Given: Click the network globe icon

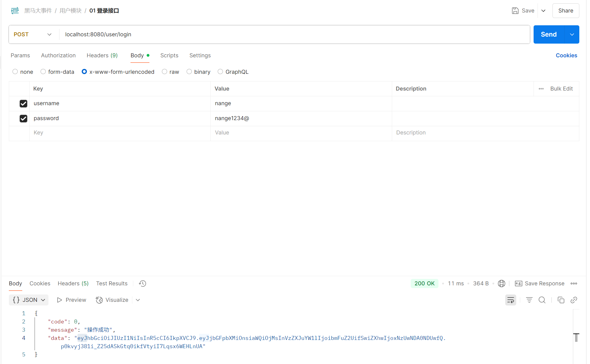Looking at the screenshot, I should pyautogui.click(x=501, y=284).
